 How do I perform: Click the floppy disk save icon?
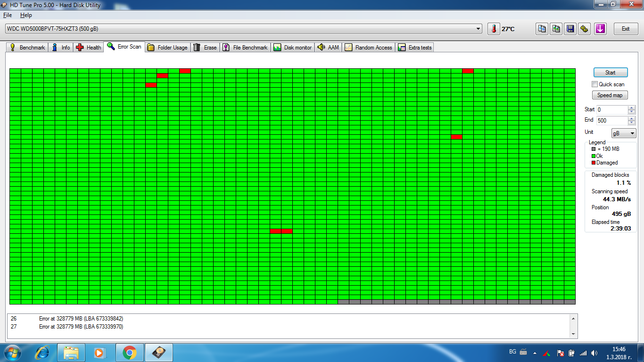[x=570, y=29]
